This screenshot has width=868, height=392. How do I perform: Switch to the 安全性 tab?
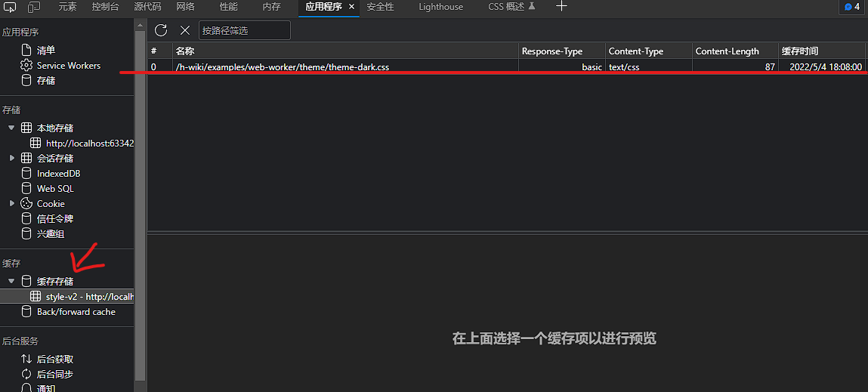coord(380,8)
